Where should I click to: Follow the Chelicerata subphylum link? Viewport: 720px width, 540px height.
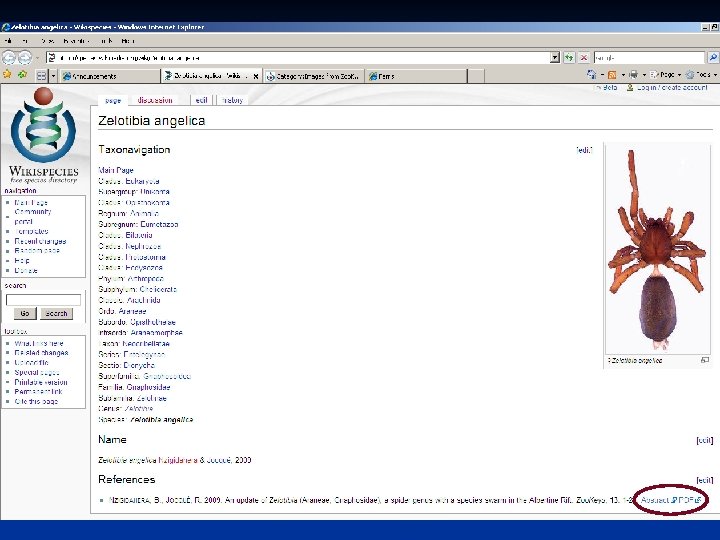tap(158, 289)
